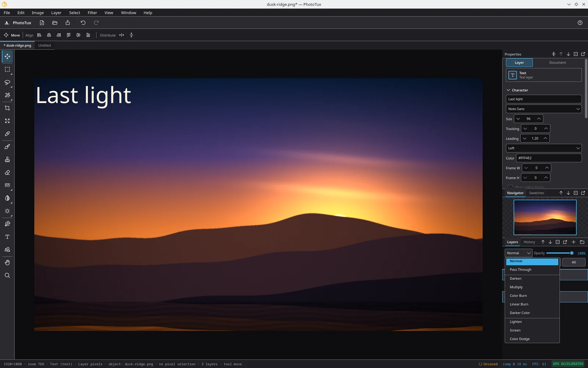Increase the Size value
Viewport: 588px width, 368px height.
[x=539, y=119]
